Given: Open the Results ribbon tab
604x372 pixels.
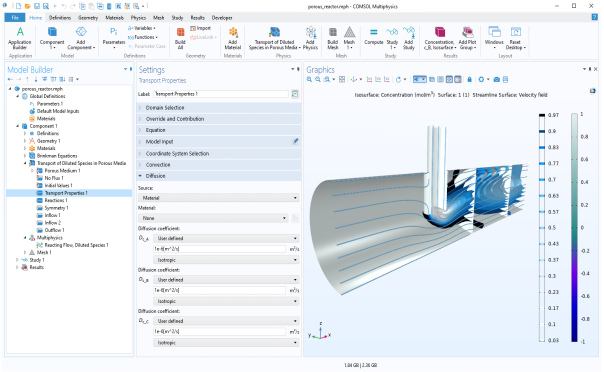Looking at the screenshot, I should (x=197, y=18).
